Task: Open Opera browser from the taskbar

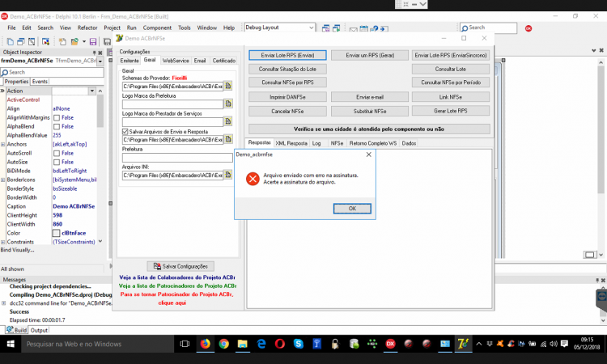Action: [279, 344]
